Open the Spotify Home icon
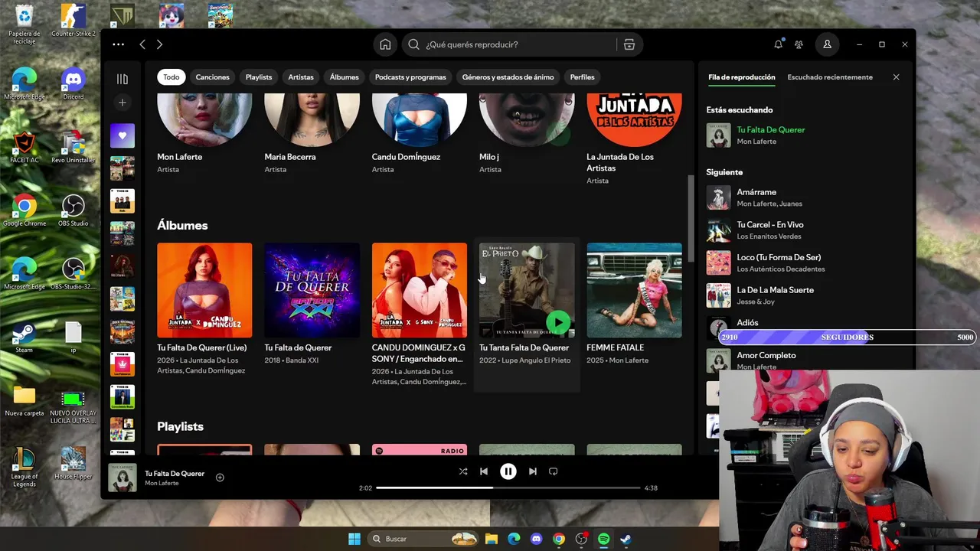 pyautogui.click(x=385, y=44)
